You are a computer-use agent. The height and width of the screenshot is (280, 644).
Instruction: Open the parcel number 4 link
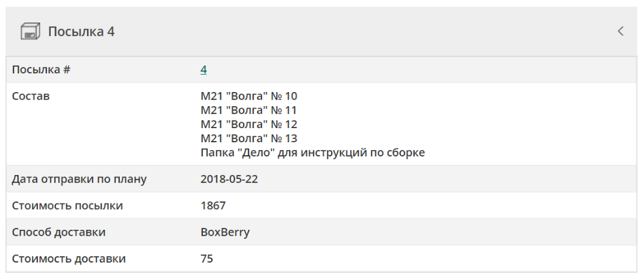coord(204,70)
